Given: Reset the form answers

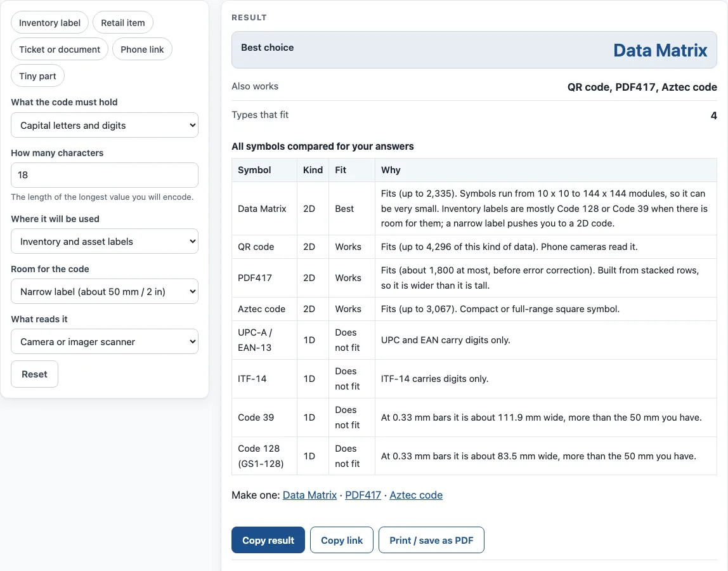Looking at the screenshot, I should tap(34, 374).
